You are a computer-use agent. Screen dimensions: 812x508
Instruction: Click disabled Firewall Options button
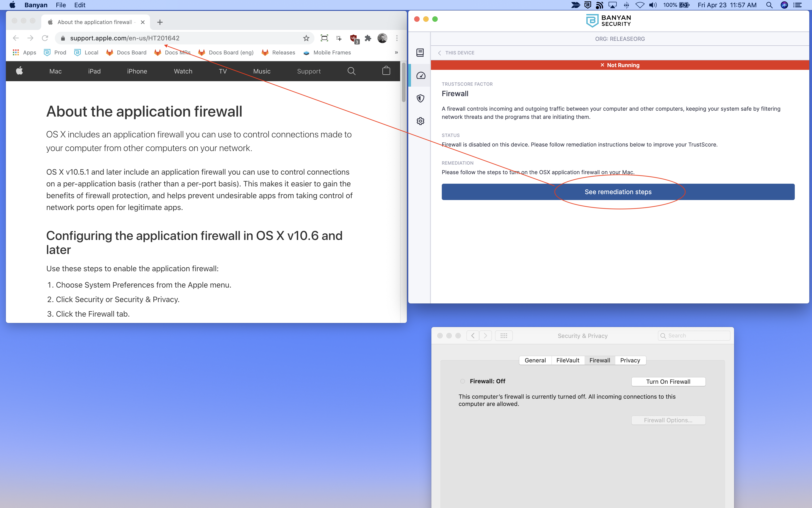tap(668, 420)
